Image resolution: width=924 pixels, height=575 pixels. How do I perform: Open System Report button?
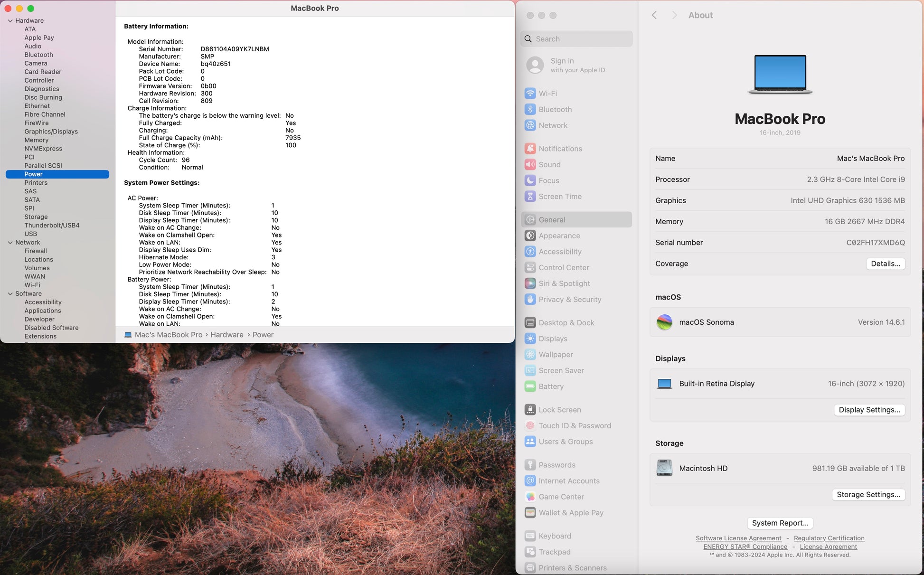click(780, 523)
